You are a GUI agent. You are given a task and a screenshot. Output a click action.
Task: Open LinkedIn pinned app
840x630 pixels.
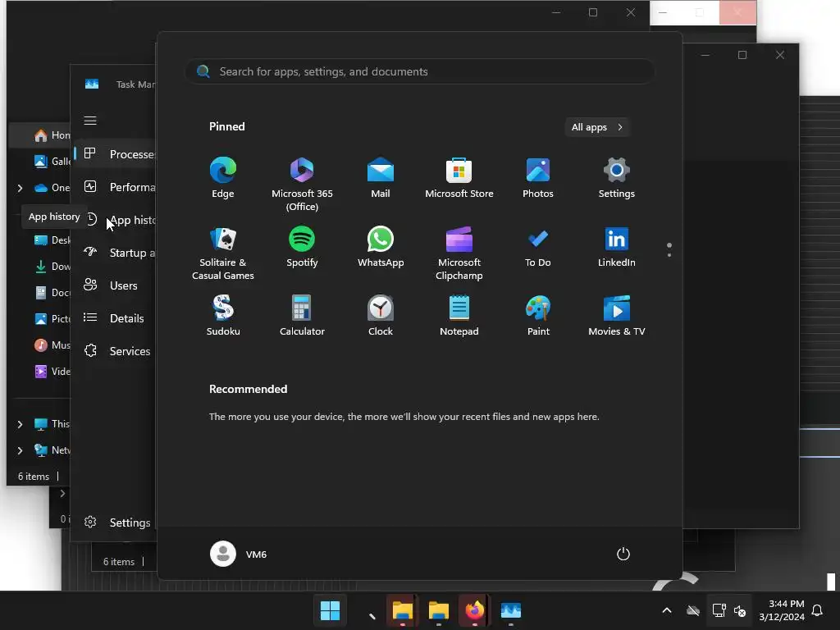pyautogui.click(x=617, y=247)
